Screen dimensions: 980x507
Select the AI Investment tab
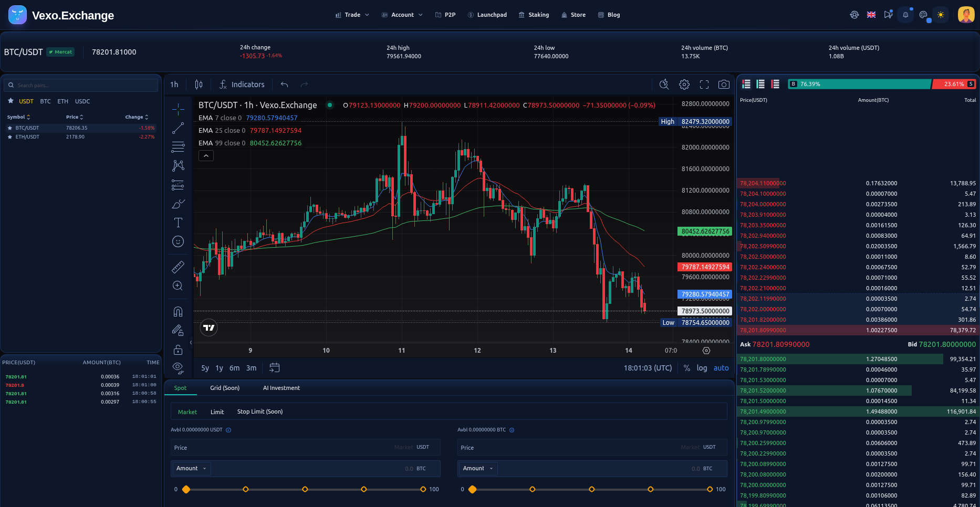click(x=282, y=388)
